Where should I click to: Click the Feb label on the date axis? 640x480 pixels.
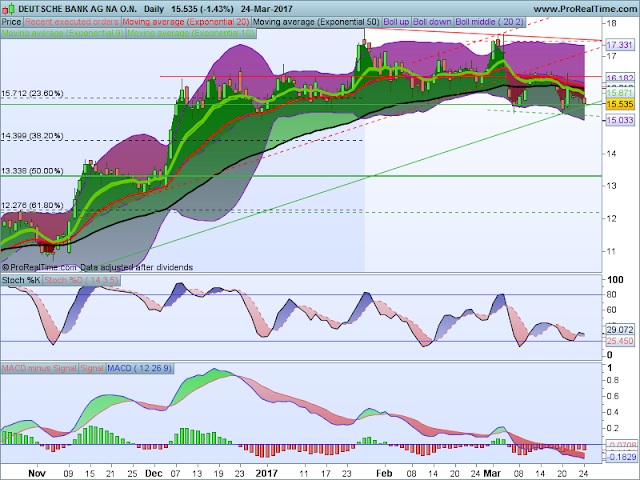[384, 473]
